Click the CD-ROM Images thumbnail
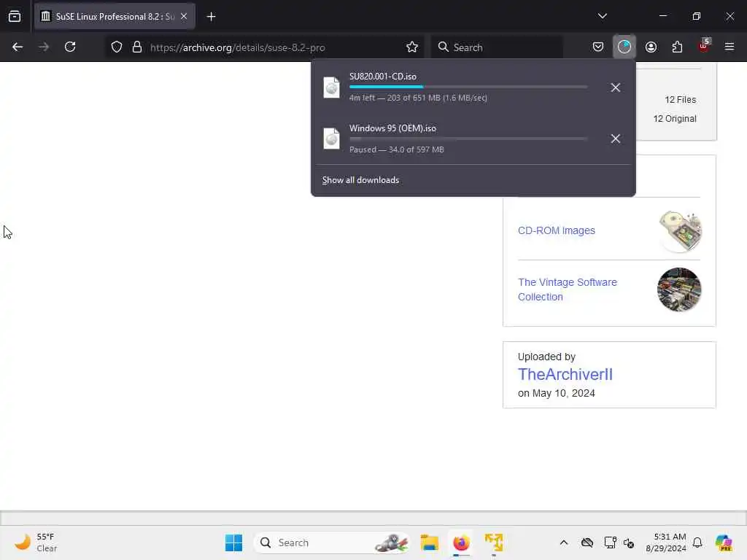The height and width of the screenshot is (560, 747). (x=680, y=231)
